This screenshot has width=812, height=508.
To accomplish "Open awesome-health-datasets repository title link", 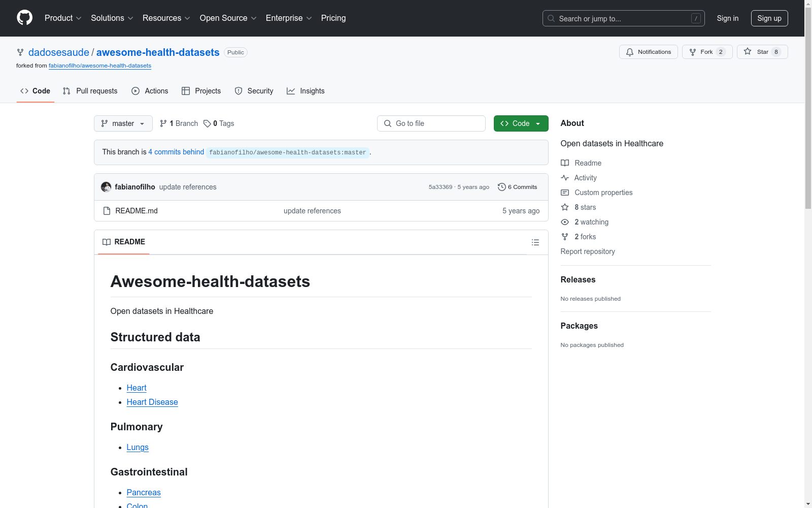I will click(158, 52).
